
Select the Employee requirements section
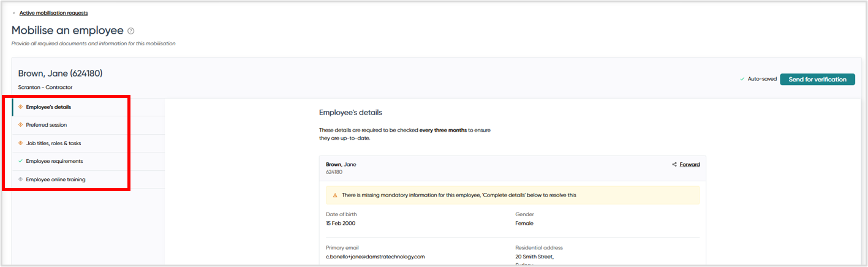coord(88,161)
